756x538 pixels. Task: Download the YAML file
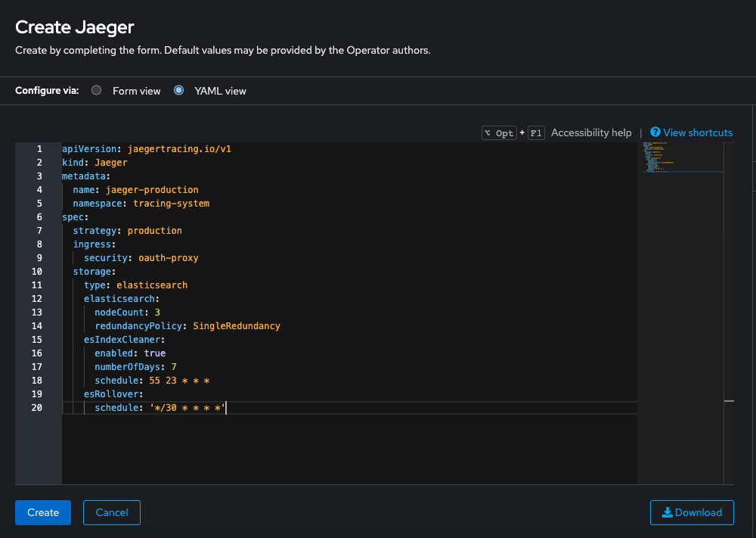pyautogui.click(x=692, y=512)
